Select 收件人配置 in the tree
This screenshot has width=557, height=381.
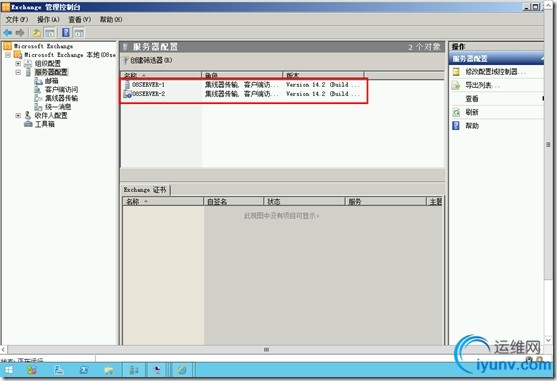click(x=51, y=115)
